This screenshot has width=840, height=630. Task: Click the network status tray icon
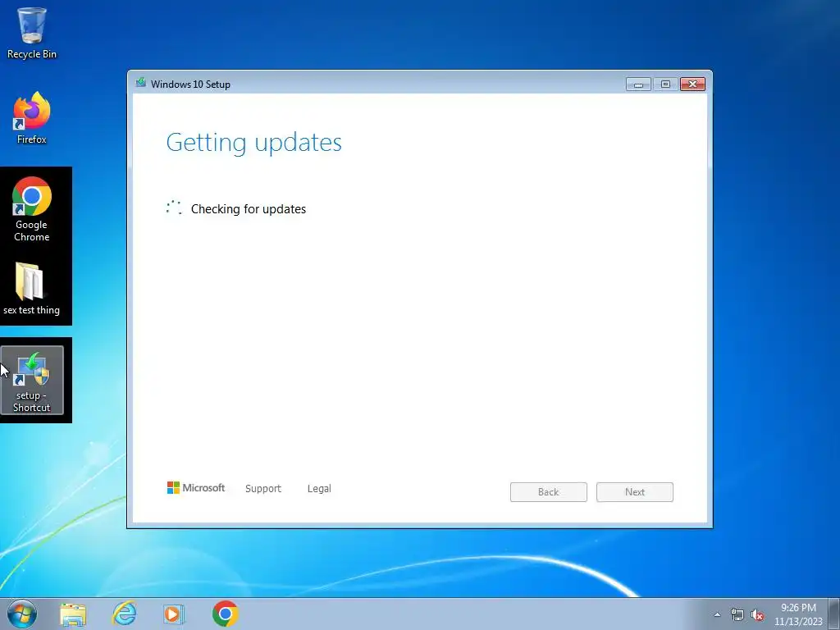(x=737, y=615)
